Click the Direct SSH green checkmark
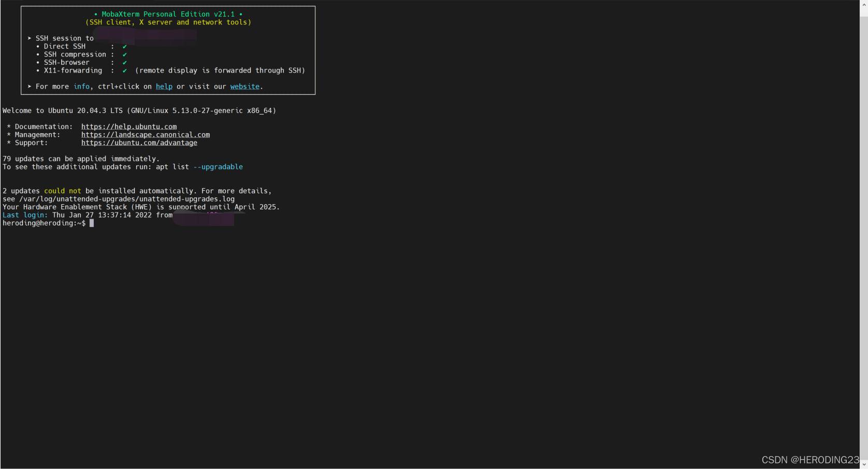 click(125, 47)
